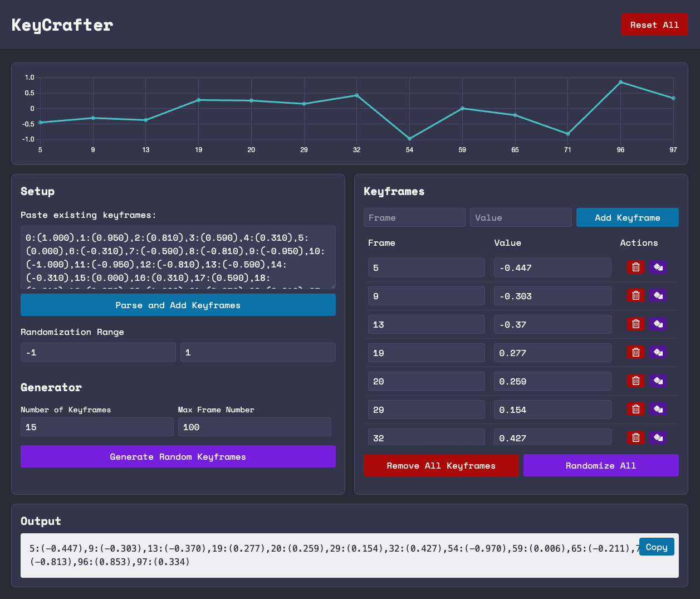Click the paste existing keyframes textarea
Viewport: 700px width, 599px height.
tap(178, 257)
